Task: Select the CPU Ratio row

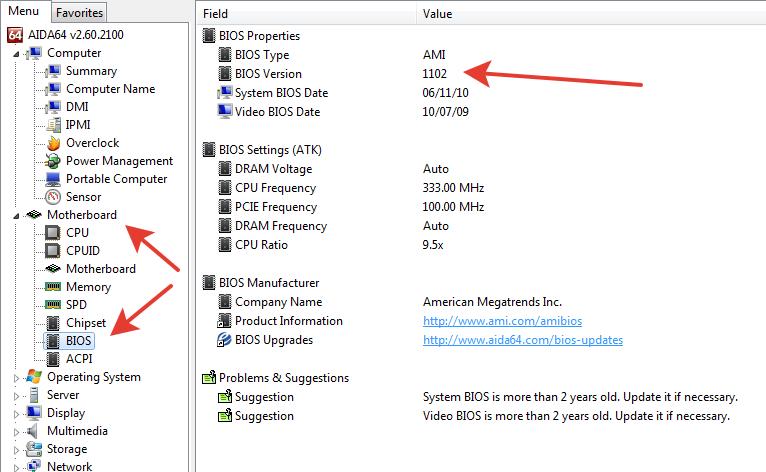Action: [261, 245]
